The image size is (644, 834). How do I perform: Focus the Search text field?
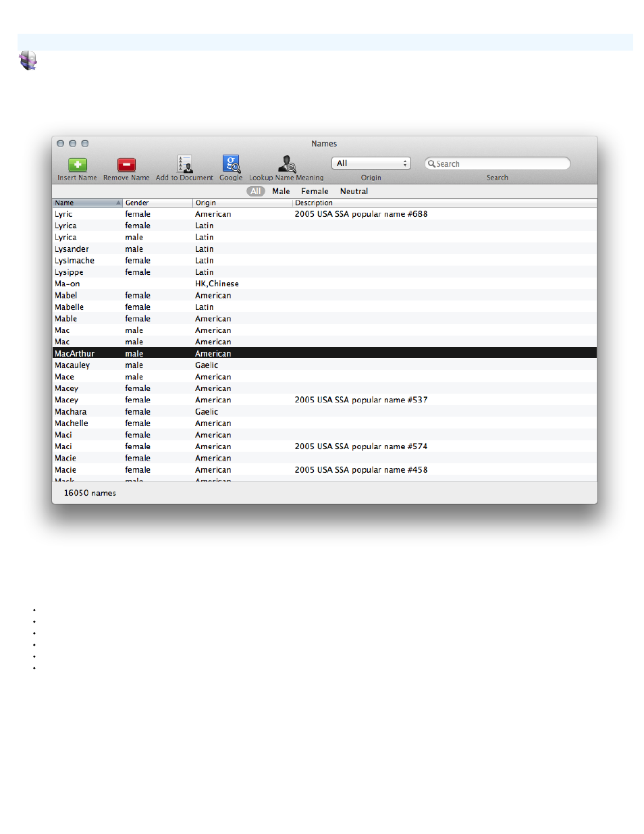(498, 163)
